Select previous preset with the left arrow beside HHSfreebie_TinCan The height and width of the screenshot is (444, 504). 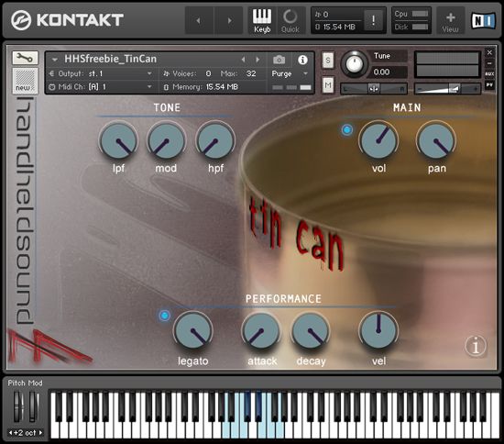click(x=244, y=60)
